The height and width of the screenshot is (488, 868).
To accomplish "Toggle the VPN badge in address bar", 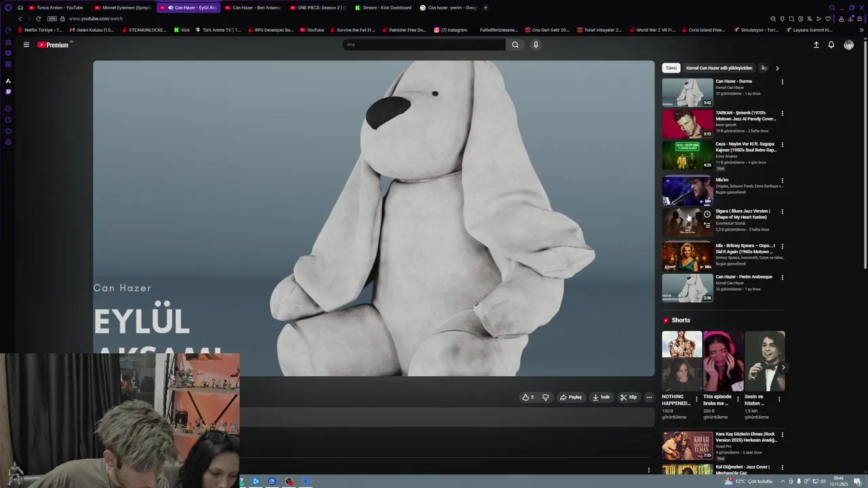I will pos(52,19).
